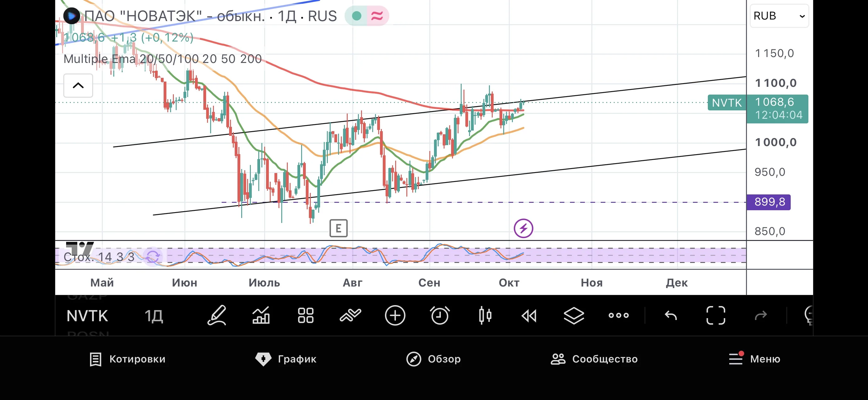
Task: Click the 1100,0 price axis label
Action: tap(776, 83)
